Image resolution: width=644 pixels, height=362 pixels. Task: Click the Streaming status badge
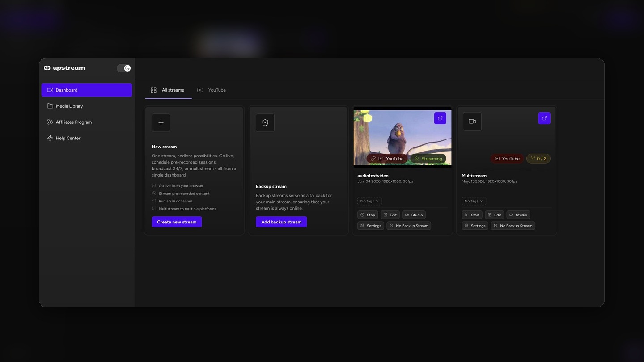coord(428,158)
